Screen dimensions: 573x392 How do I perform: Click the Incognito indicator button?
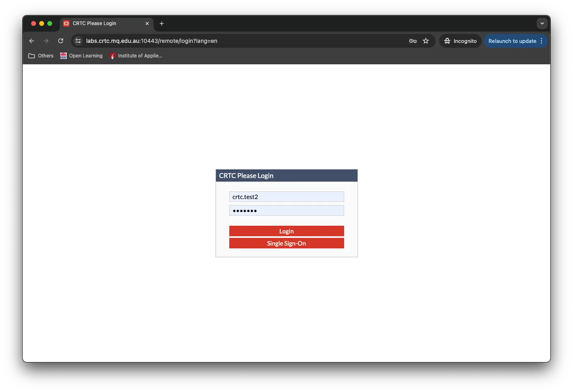pyautogui.click(x=460, y=41)
